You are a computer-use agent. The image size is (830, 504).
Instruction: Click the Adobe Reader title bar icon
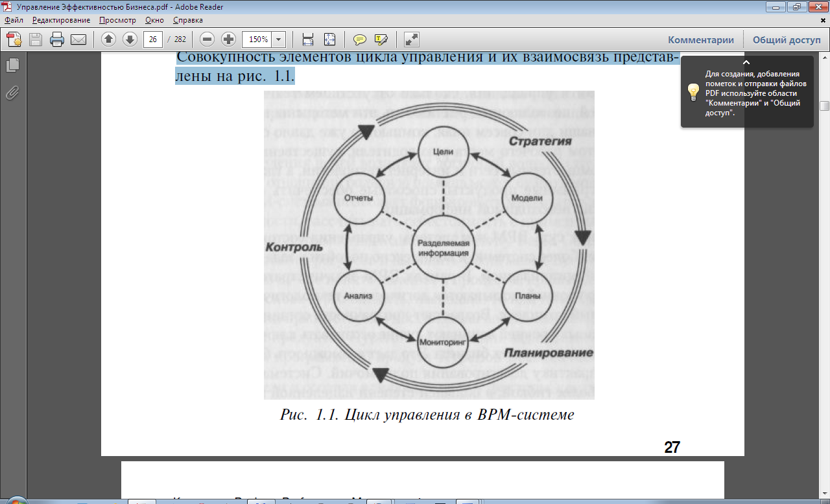6,6
